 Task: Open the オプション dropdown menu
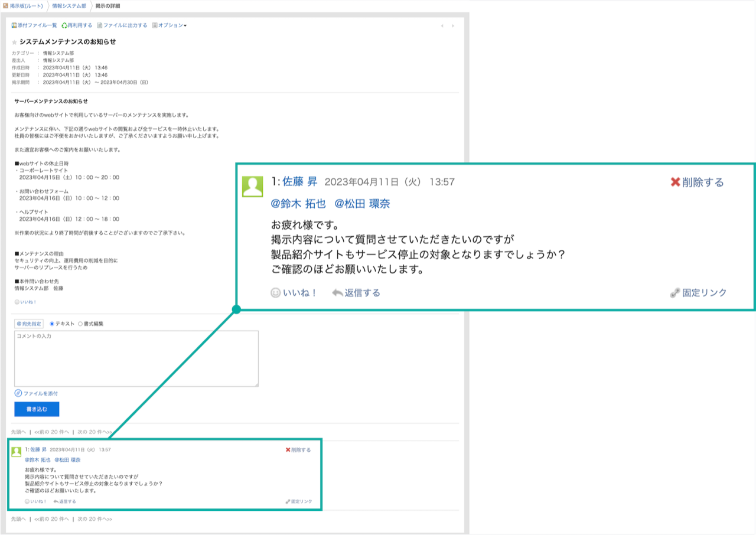(170, 25)
